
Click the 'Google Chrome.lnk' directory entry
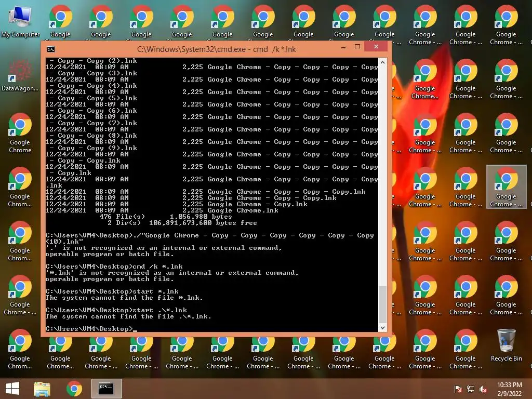click(x=162, y=210)
